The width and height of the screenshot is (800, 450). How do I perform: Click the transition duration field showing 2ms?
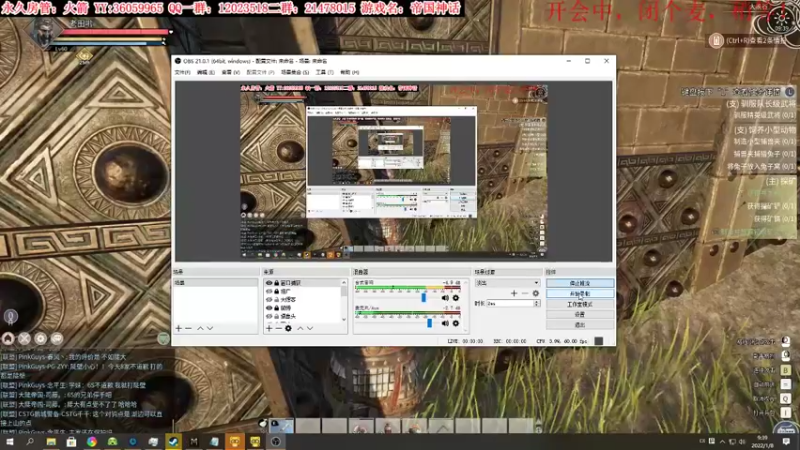(510, 303)
